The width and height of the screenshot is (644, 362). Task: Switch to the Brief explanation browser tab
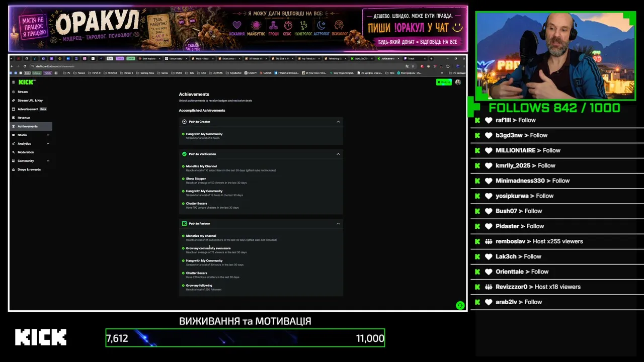[150, 58]
